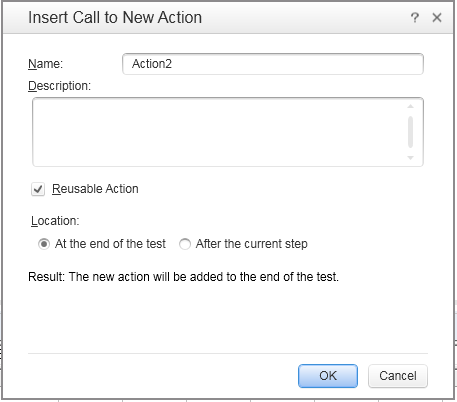This screenshot has height=402, width=457.
Task: Focus the Name field containing Action2
Action: coord(273,64)
